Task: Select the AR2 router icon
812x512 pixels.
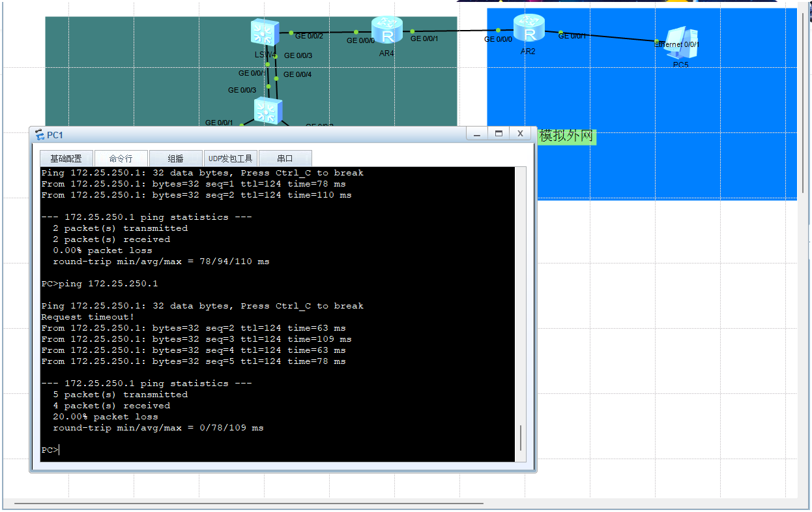Action: point(529,29)
